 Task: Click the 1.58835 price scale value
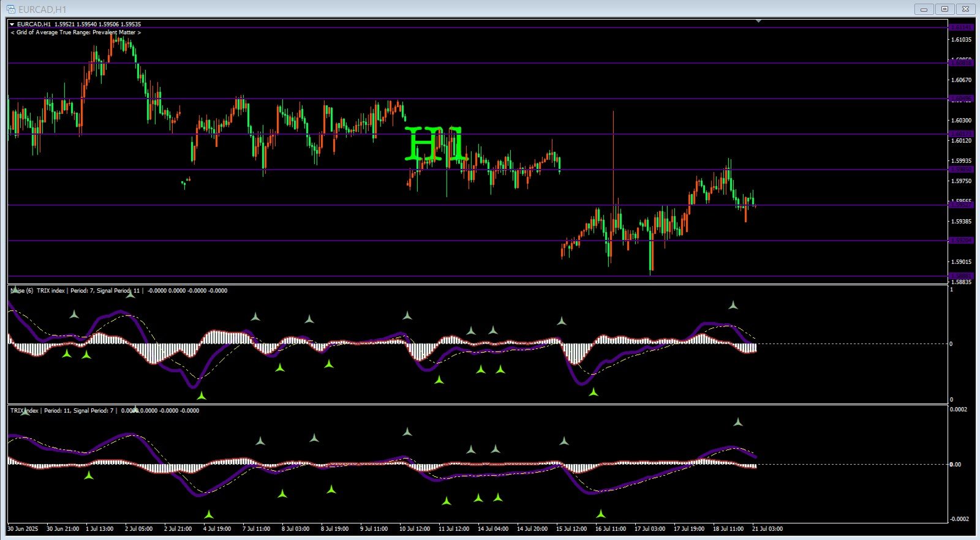tap(961, 282)
